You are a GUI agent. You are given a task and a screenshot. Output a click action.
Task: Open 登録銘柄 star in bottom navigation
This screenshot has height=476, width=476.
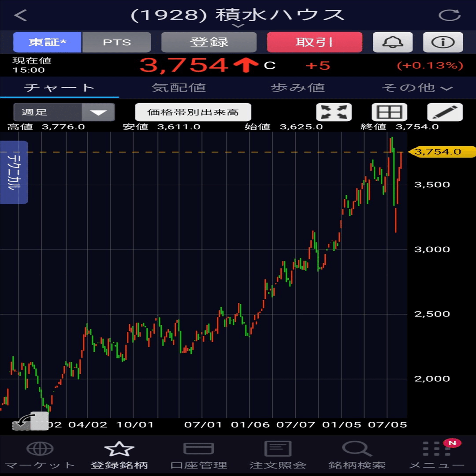[119, 455]
